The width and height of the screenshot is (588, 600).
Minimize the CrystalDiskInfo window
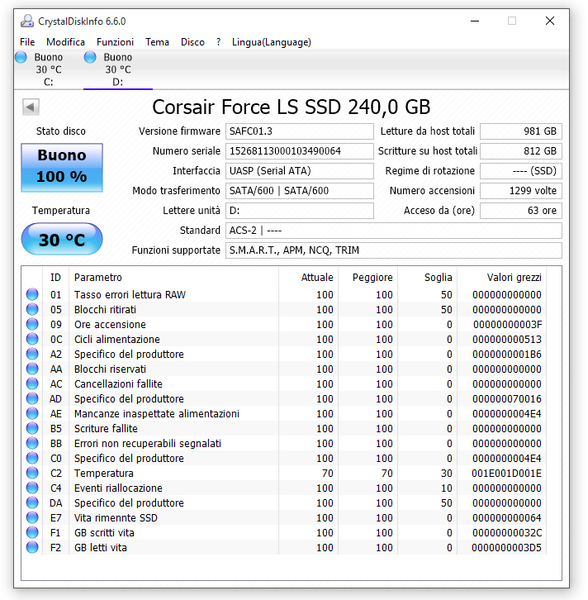pos(475,21)
